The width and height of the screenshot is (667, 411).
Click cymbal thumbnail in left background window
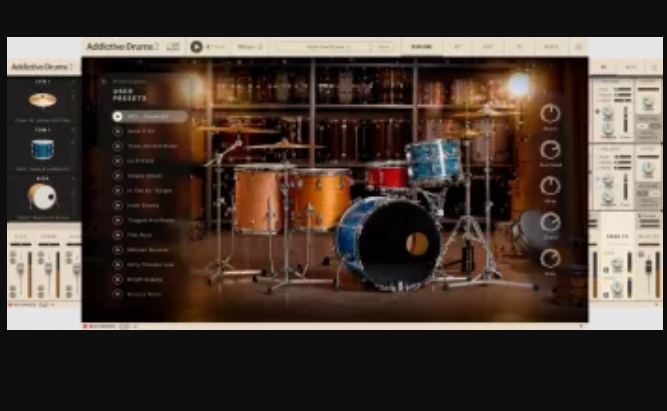(x=43, y=100)
